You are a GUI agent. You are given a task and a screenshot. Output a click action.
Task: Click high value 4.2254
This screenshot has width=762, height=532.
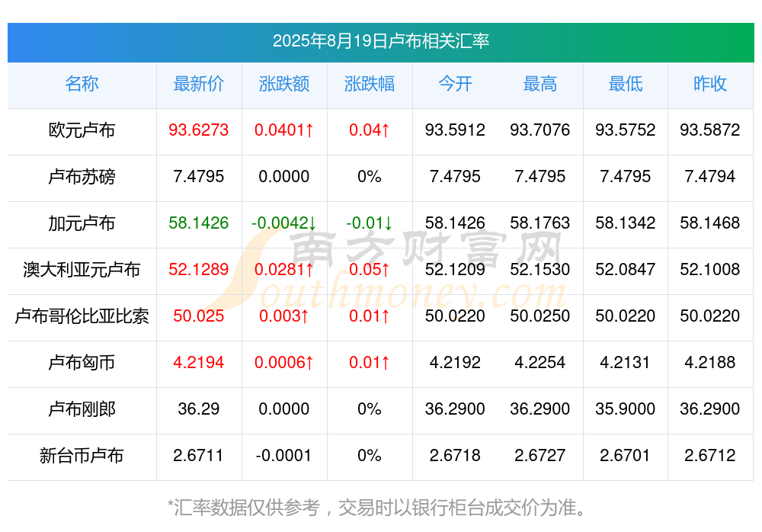click(540, 362)
